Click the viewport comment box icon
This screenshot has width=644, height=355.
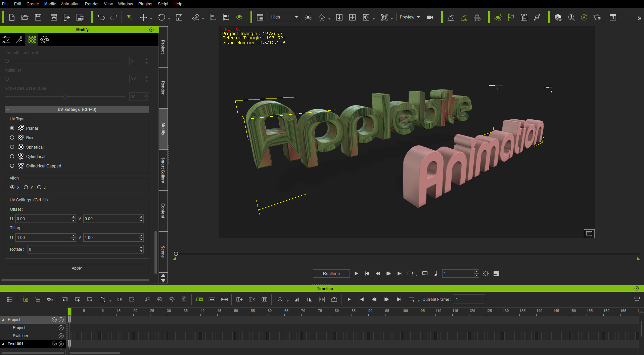(x=589, y=234)
